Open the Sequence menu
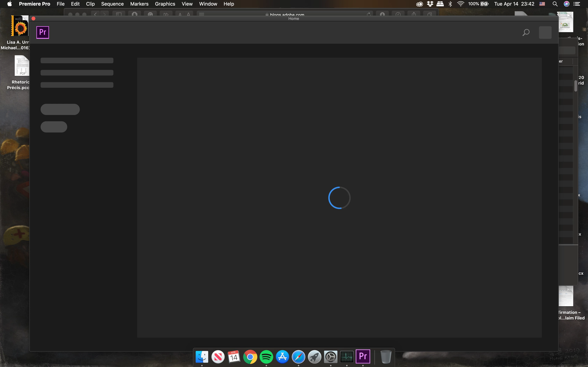Image resolution: width=588 pixels, height=367 pixels. coord(112,4)
